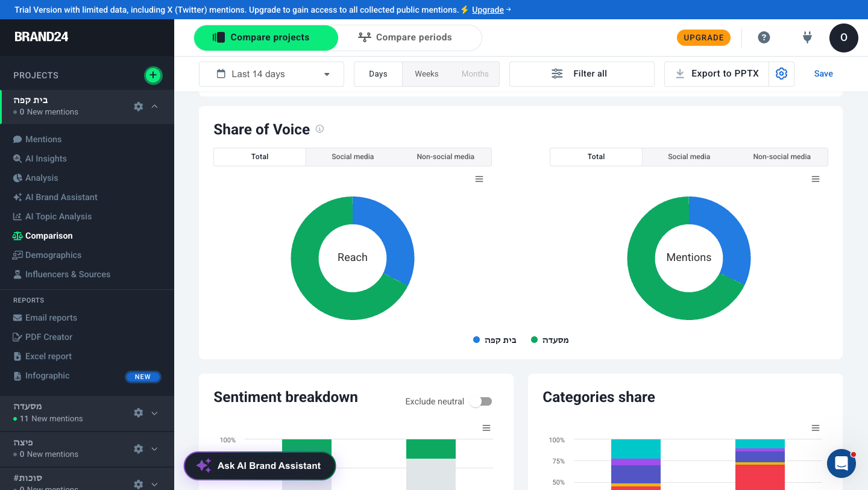The image size is (868, 490).
Task: Select the מסעדה project name
Action: [28, 406]
